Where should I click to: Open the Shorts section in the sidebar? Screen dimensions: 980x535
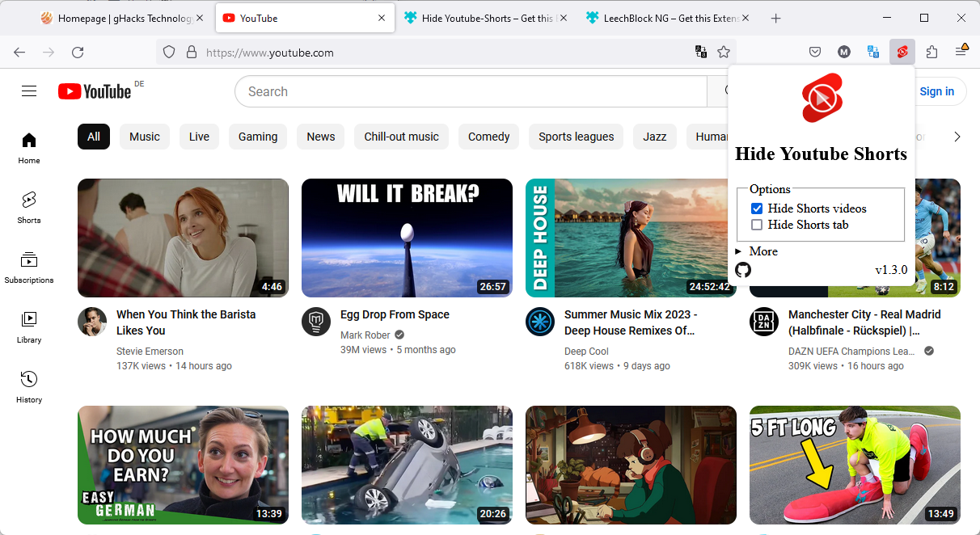(28, 207)
